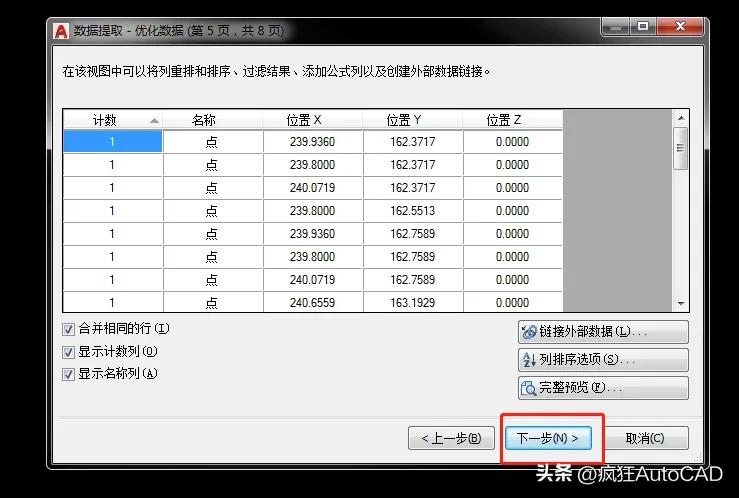The image size is (739, 498).
Task: Select cell 240.0719 in row with Y 162.3717
Action: point(313,188)
